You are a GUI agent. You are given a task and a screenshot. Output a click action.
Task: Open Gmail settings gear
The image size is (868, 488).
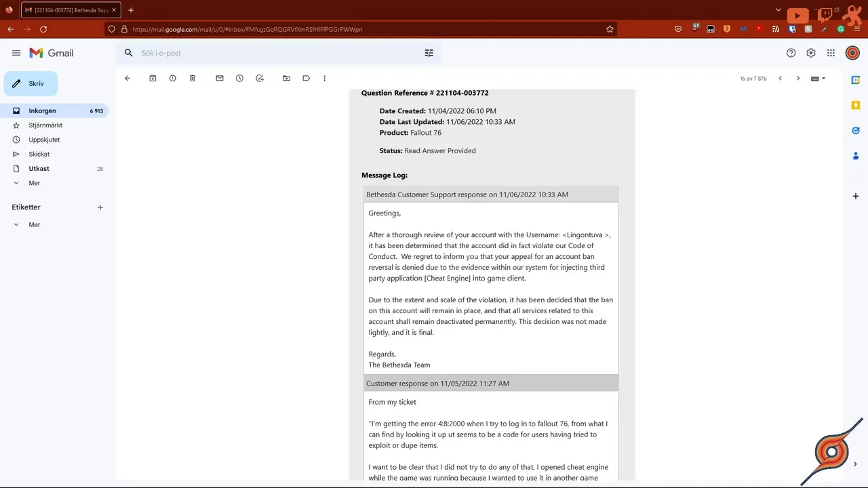811,53
